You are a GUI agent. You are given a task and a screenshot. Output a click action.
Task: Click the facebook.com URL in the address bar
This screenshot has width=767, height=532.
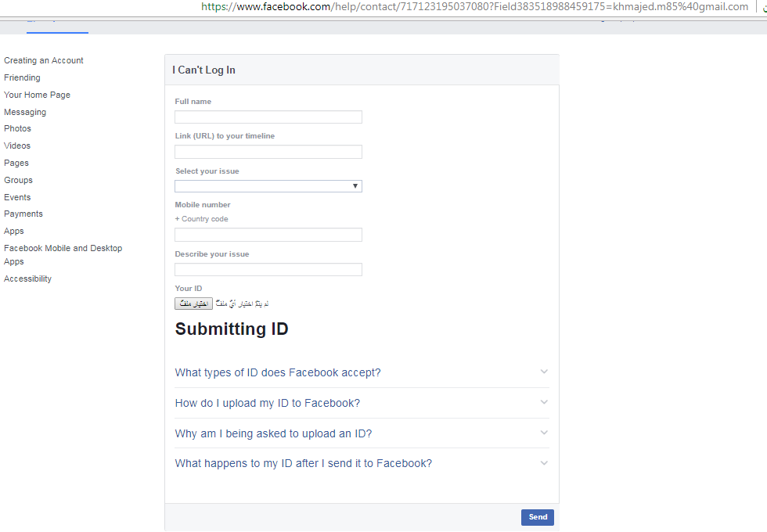pyautogui.click(x=474, y=7)
